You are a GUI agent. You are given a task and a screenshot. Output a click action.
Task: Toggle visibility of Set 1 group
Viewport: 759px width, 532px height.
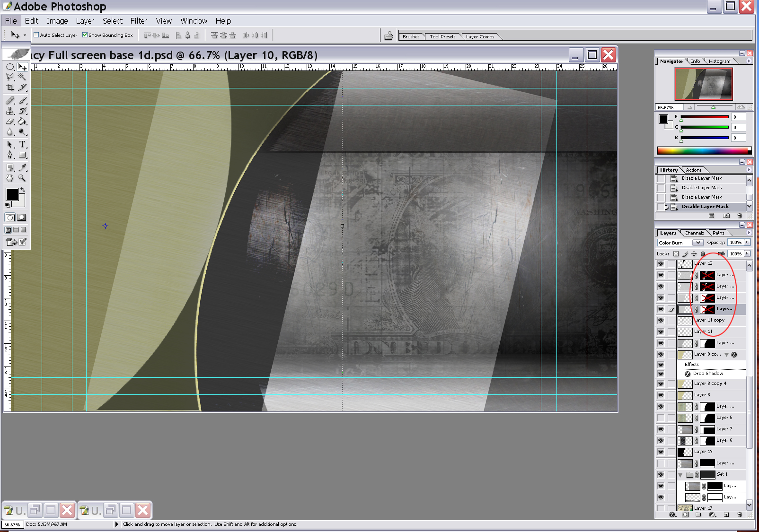point(661,474)
